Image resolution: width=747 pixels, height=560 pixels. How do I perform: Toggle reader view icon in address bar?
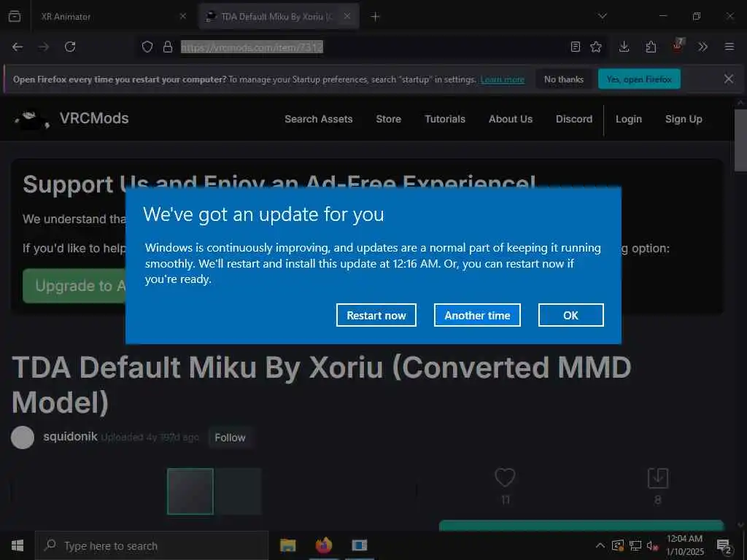coord(576,47)
